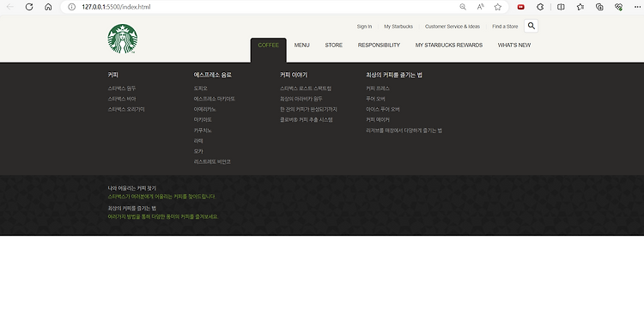Start Read aloud from the address bar
Viewport: 644px width, 334px height.
coord(480,7)
